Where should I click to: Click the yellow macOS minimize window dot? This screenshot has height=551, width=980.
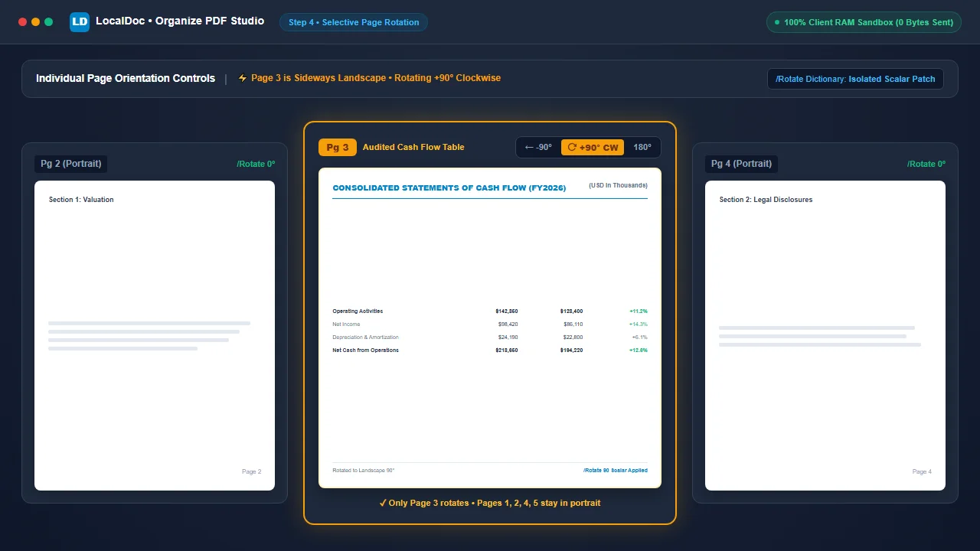pos(35,22)
